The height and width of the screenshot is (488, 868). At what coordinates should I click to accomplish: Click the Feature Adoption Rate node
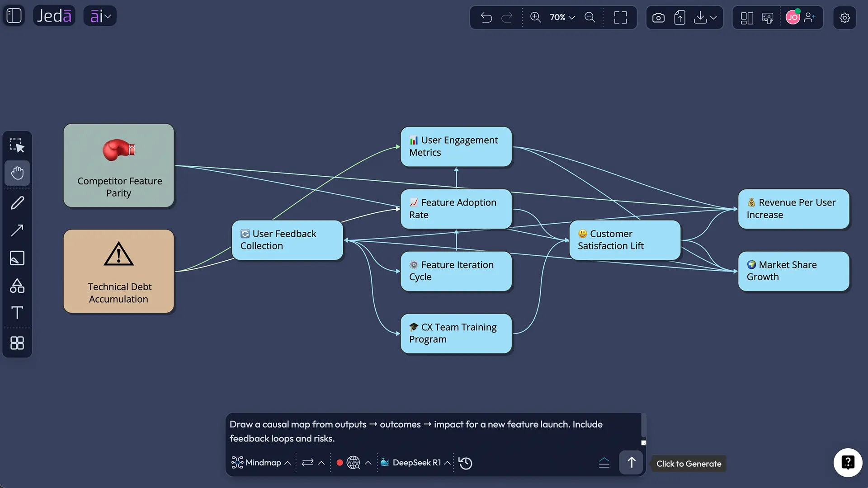456,209
